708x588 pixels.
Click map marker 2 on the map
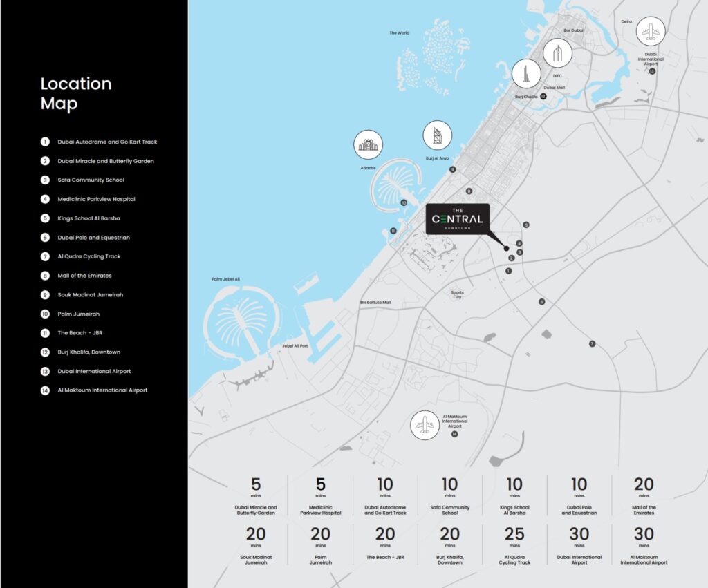click(x=512, y=258)
